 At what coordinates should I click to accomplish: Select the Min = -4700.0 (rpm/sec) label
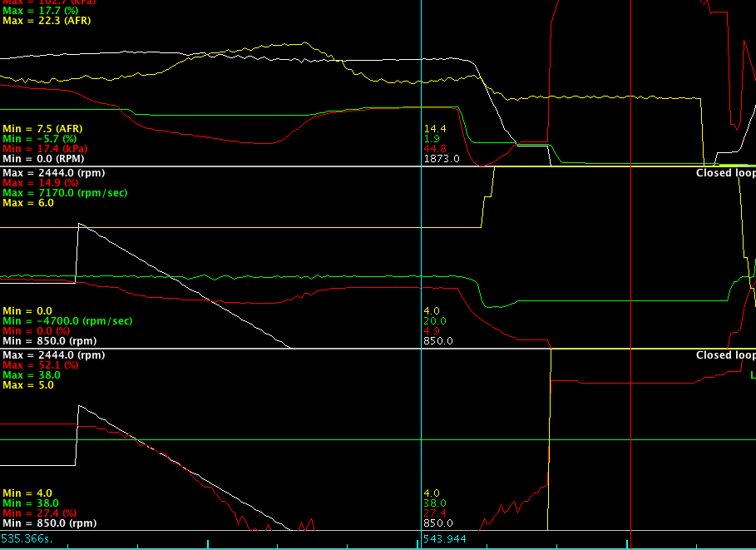[67, 320]
